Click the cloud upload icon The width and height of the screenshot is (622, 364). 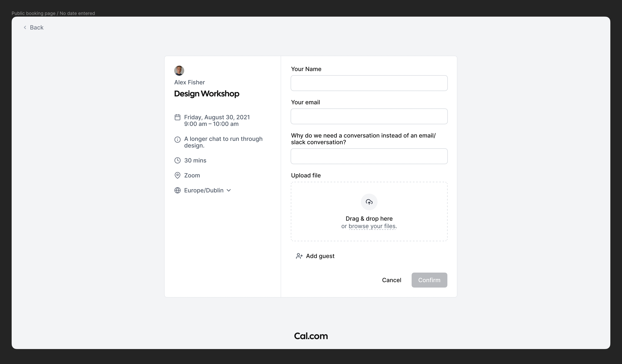point(369,202)
